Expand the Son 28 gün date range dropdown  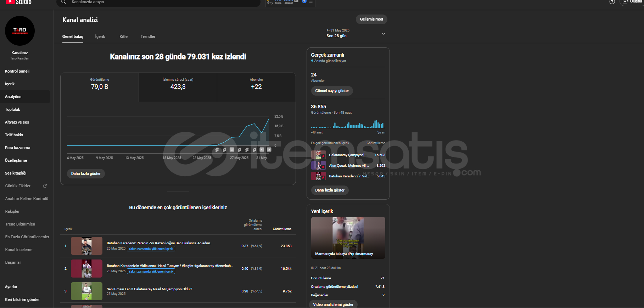[x=355, y=33]
